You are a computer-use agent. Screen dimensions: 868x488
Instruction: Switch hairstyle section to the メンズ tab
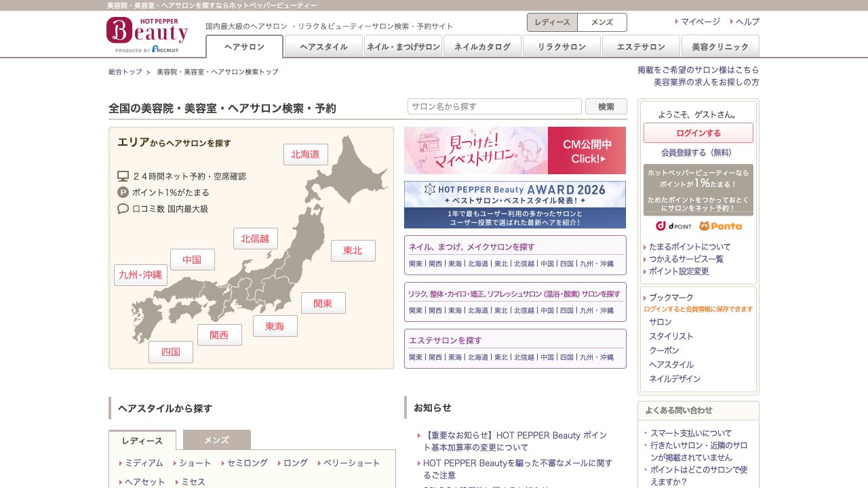[x=216, y=440]
